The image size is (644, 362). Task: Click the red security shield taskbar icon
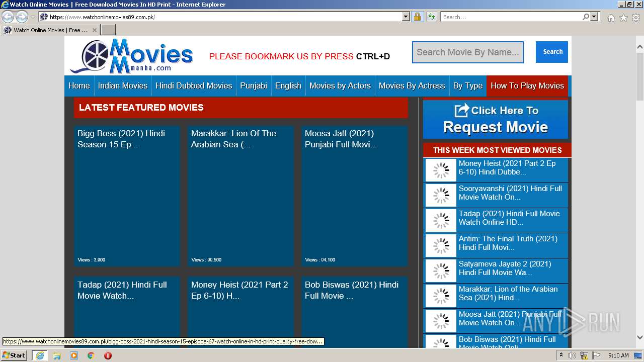pos(108,355)
